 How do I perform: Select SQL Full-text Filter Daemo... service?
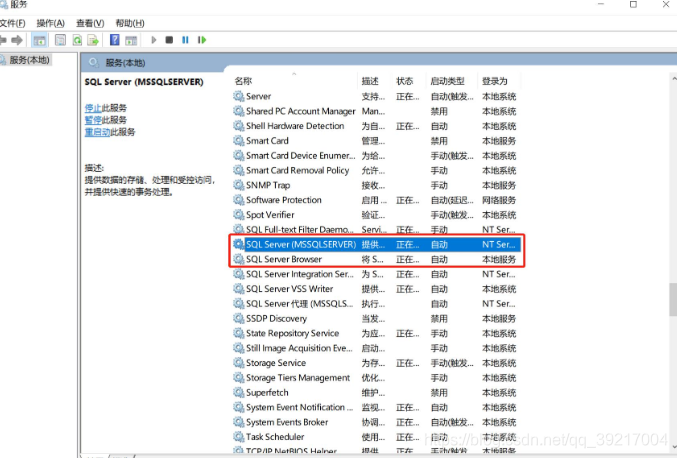pos(300,229)
